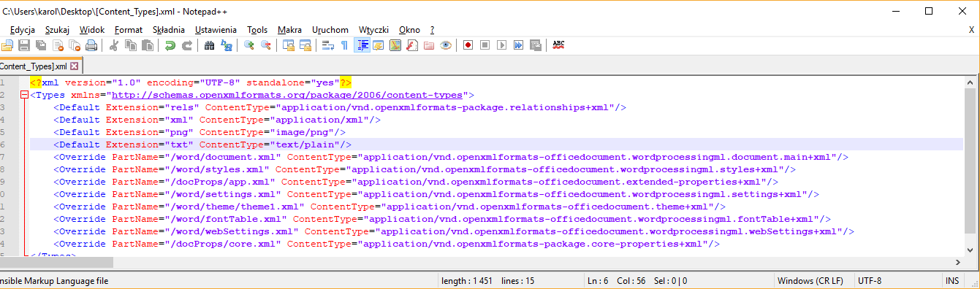The image size is (980, 289).
Task: Zoom out using the magnifier minus icon
Action: click(x=265, y=45)
